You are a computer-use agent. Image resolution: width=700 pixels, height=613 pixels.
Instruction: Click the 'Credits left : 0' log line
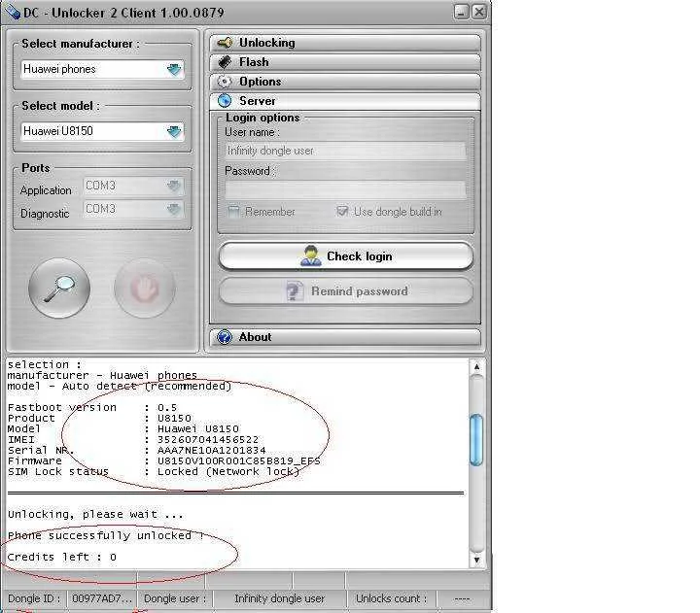(x=62, y=557)
